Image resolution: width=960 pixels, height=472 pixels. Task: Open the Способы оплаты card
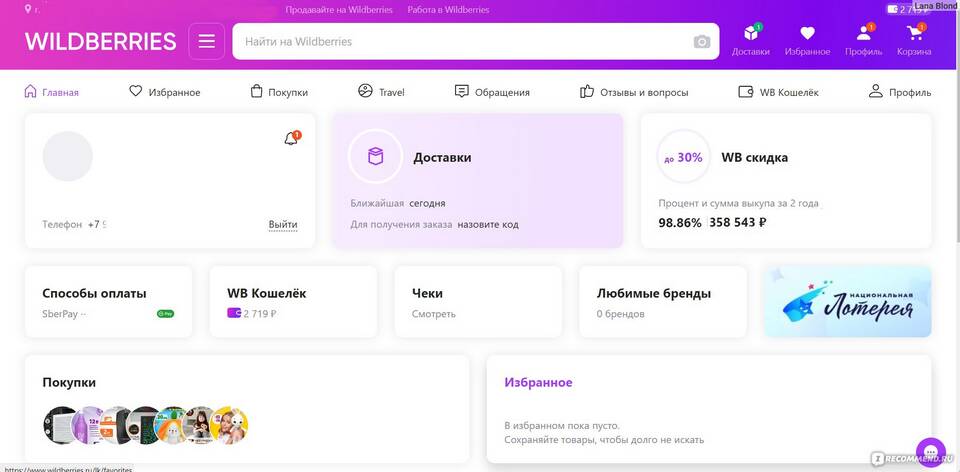[x=108, y=301]
